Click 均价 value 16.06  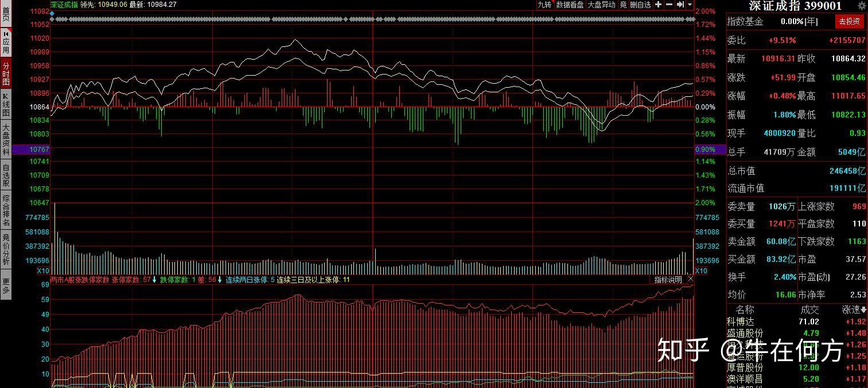click(x=785, y=295)
